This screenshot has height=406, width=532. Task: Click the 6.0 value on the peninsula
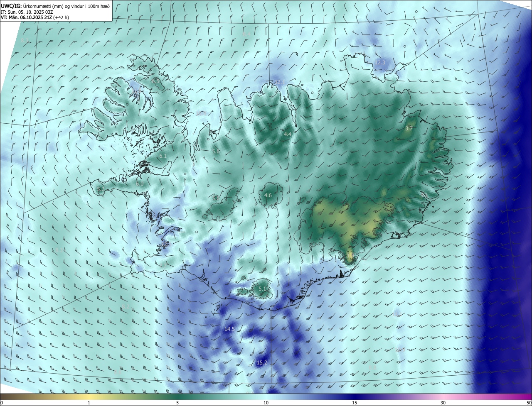coord(140,183)
